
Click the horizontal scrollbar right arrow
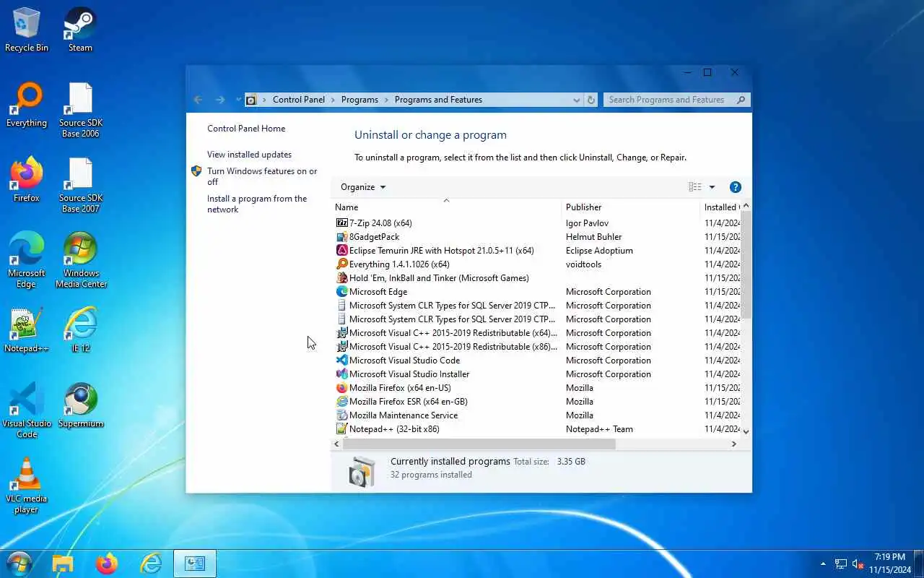point(734,444)
